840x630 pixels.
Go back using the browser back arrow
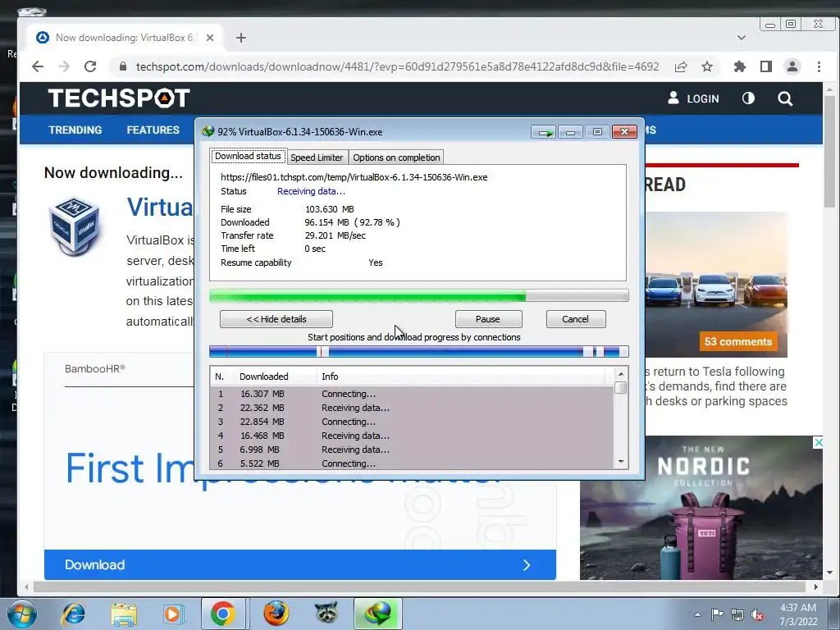point(38,66)
